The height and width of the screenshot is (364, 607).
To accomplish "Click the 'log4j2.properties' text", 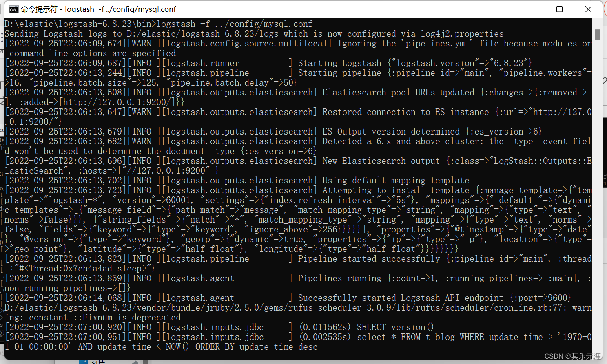I will coord(462,34).
